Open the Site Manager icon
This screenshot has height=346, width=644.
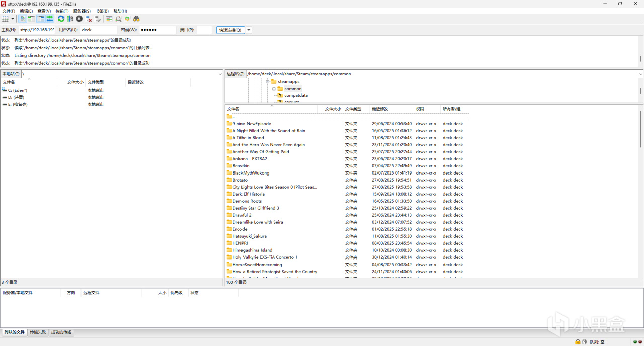point(5,19)
